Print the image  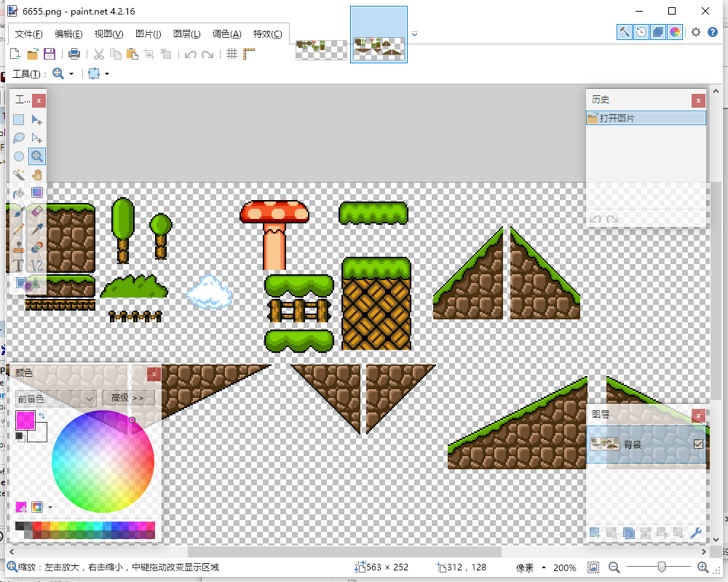74,54
